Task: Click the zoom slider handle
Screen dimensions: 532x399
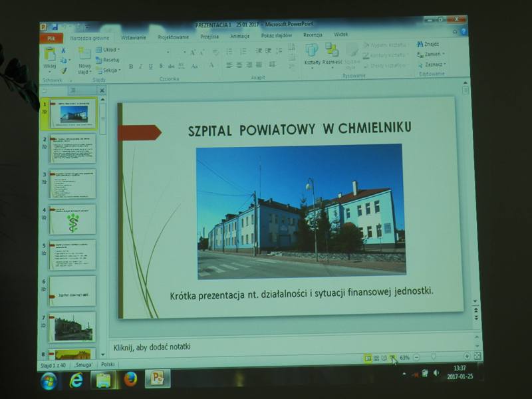Action: [x=434, y=357]
